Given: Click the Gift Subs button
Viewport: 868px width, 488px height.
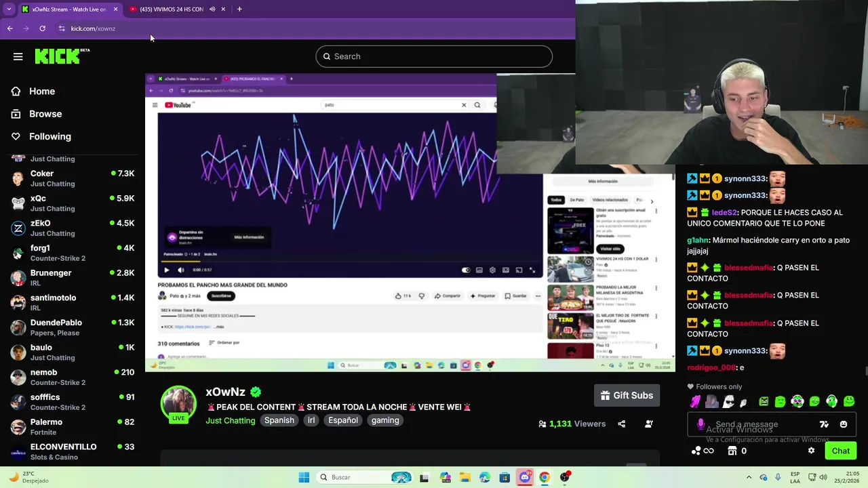Looking at the screenshot, I should [x=627, y=395].
